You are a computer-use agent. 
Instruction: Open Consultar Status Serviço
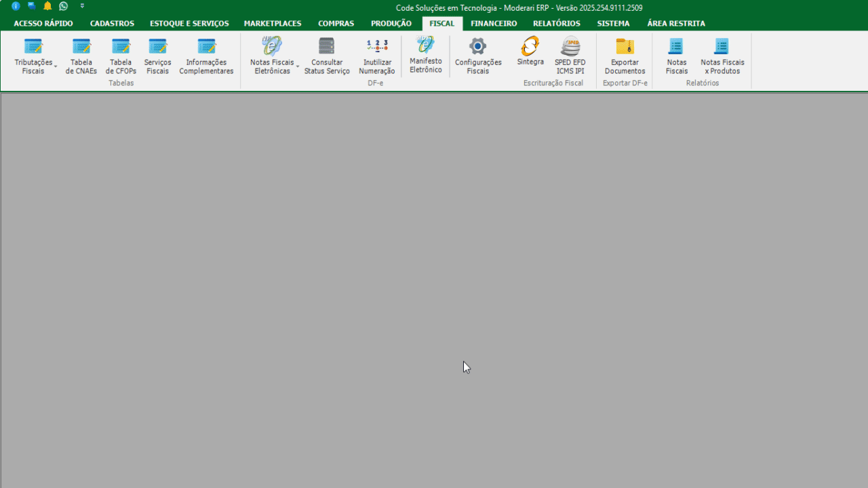pyautogui.click(x=327, y=56)
